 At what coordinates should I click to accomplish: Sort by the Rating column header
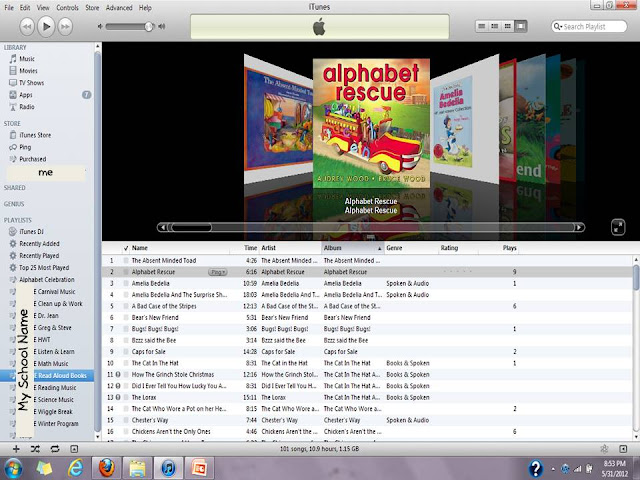click(458, 248)
